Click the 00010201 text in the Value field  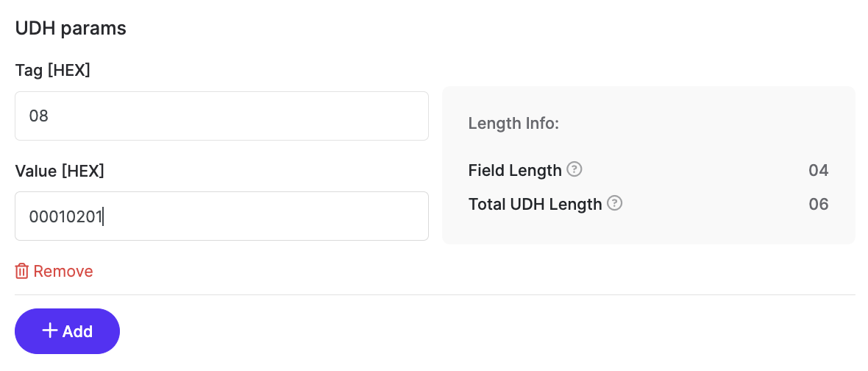pos(65,216)
